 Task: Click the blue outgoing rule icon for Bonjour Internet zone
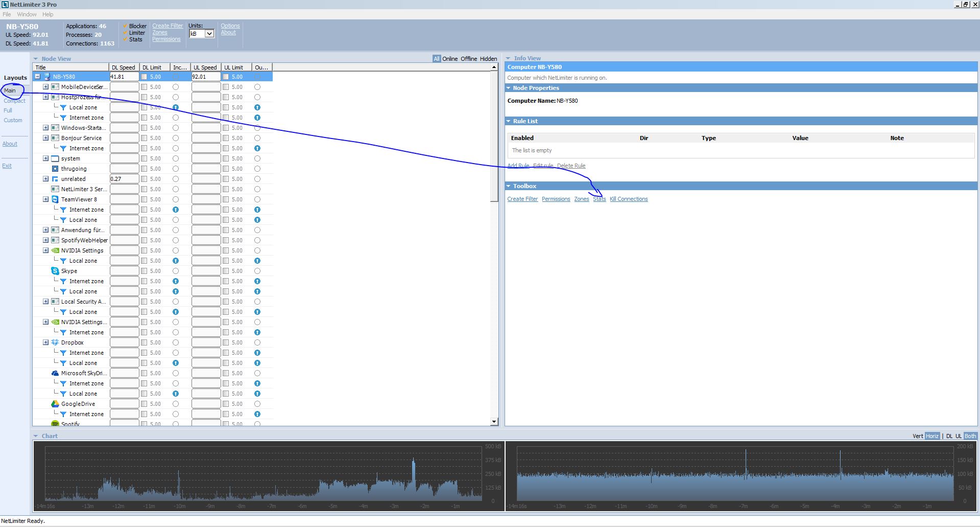[257, 148]
